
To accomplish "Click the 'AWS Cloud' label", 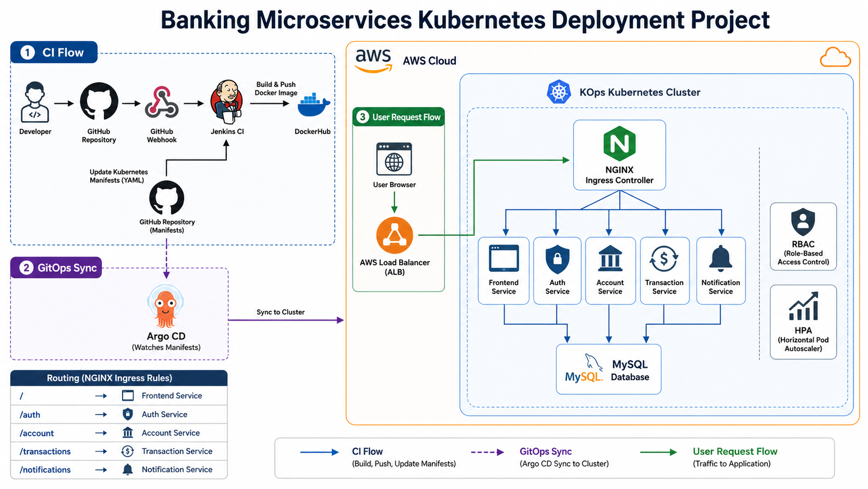I will click(429, 61).
